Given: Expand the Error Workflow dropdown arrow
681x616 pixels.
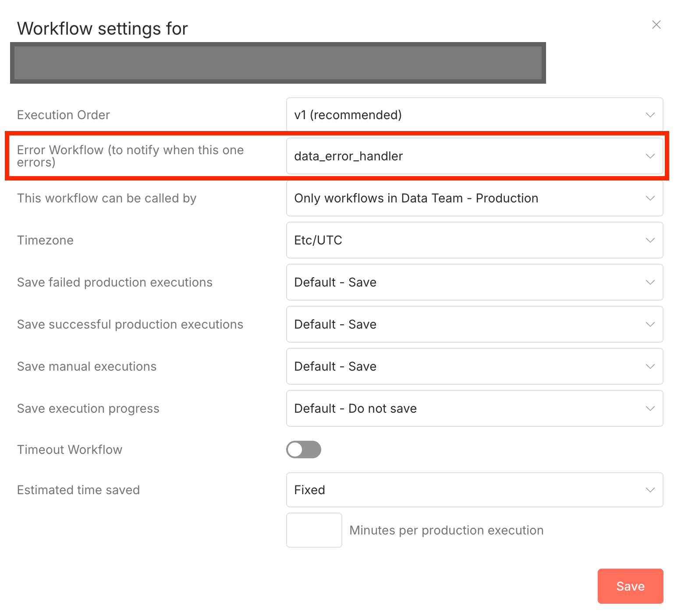Looking at the screenshot, I should coord(650,156).
